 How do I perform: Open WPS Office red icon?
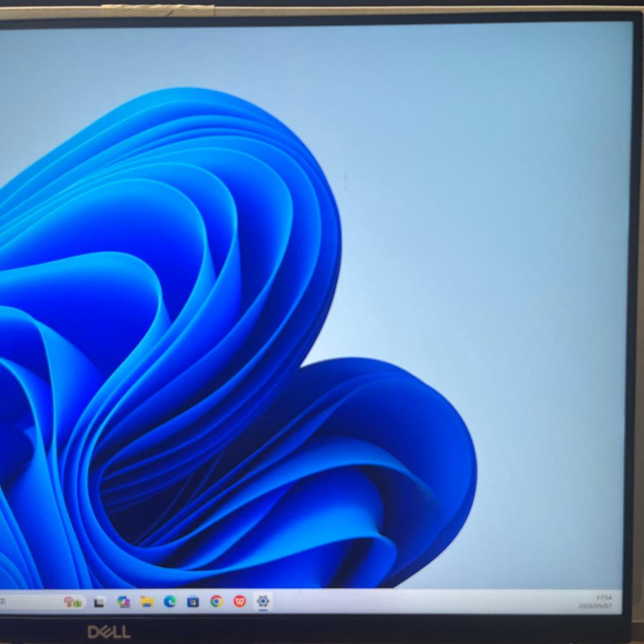coord(240,601)
